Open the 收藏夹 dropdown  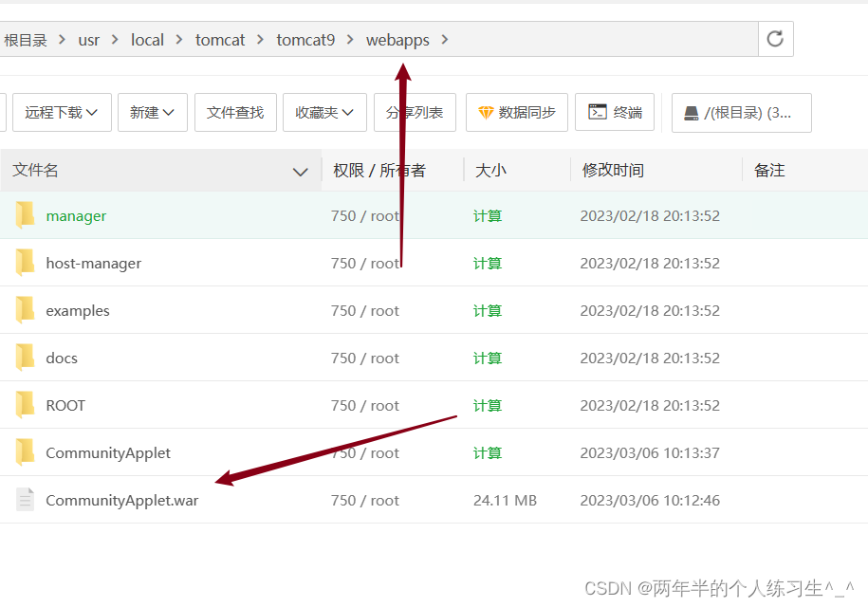point(324,112)
